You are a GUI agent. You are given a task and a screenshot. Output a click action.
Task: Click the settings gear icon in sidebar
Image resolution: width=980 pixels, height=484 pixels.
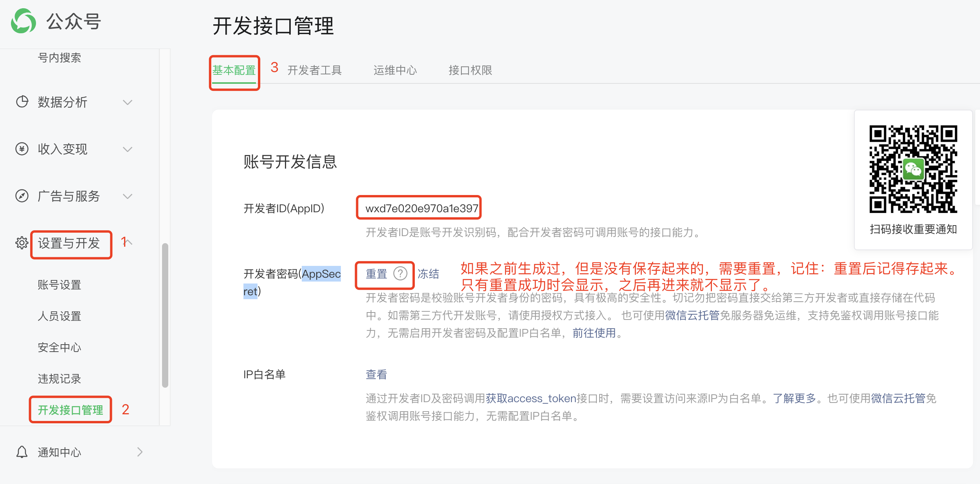(22, 243)
